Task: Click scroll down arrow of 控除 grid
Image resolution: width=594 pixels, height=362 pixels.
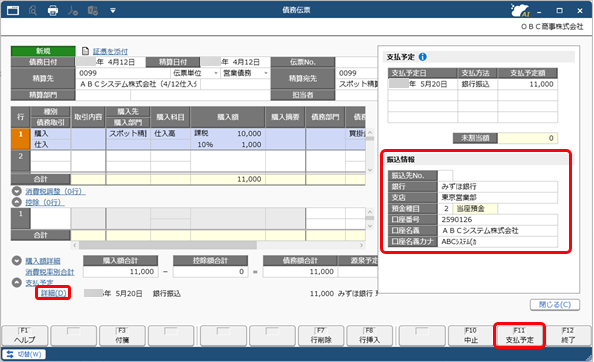Action: (x=370, y=226)
